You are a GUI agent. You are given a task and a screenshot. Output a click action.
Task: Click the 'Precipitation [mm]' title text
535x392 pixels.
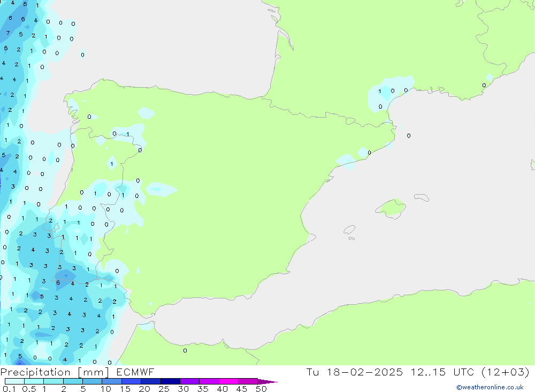(x=55, y=372)
